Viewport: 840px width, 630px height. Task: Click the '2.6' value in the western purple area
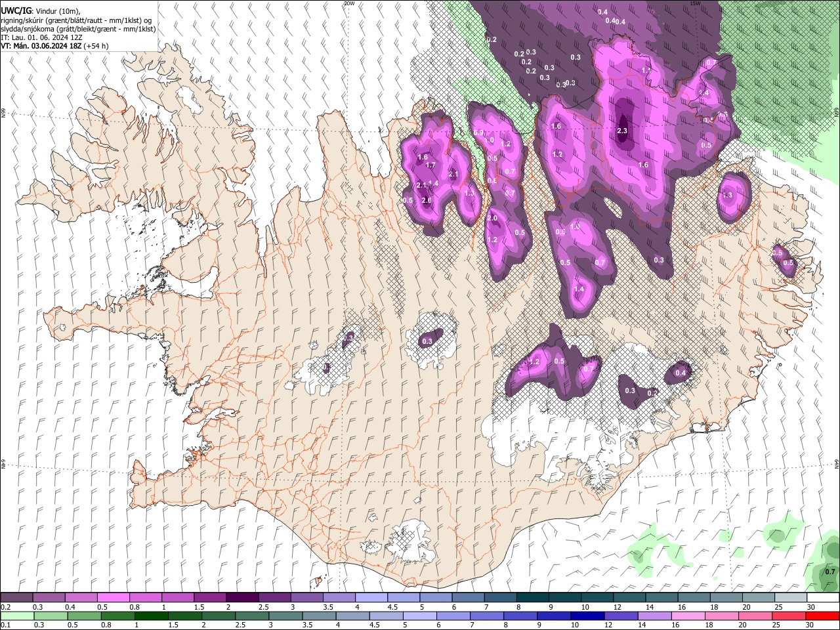coord(427,200)
